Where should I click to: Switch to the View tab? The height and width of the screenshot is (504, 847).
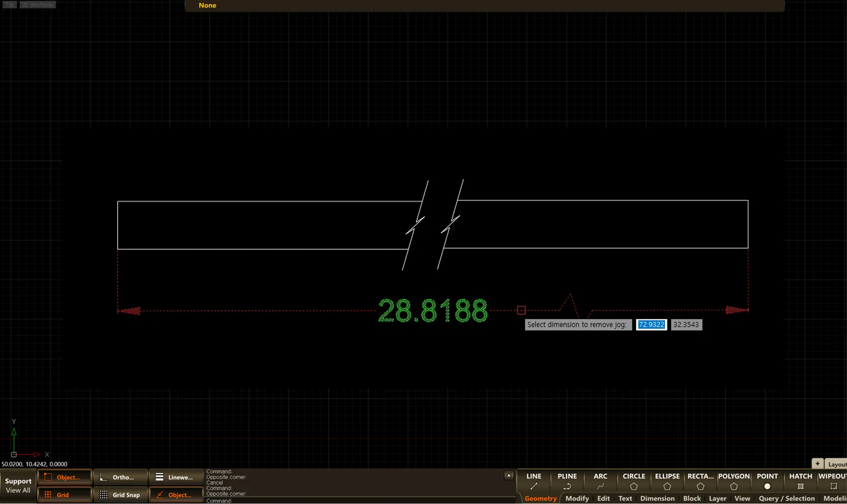[x=742, y=498]
